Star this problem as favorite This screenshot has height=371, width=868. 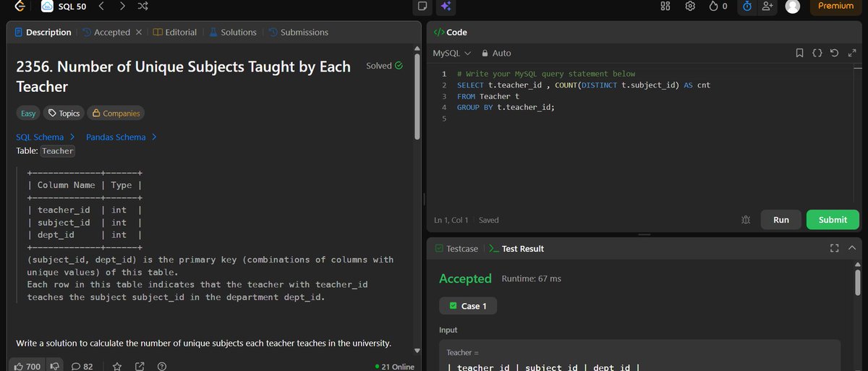click(116, 367)
